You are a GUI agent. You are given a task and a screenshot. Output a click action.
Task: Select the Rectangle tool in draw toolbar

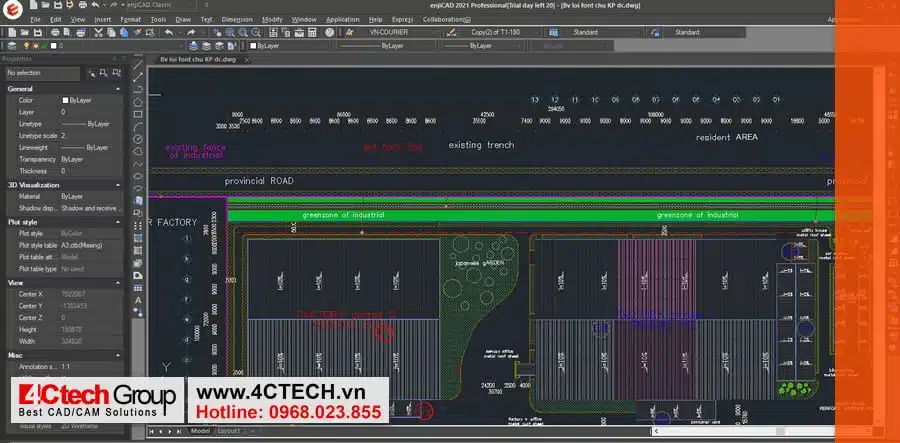click(x=138, y=114)
